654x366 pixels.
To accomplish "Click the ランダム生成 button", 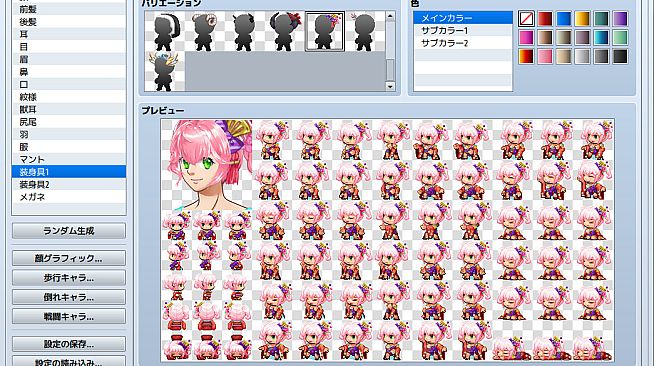I will [69, 231].
